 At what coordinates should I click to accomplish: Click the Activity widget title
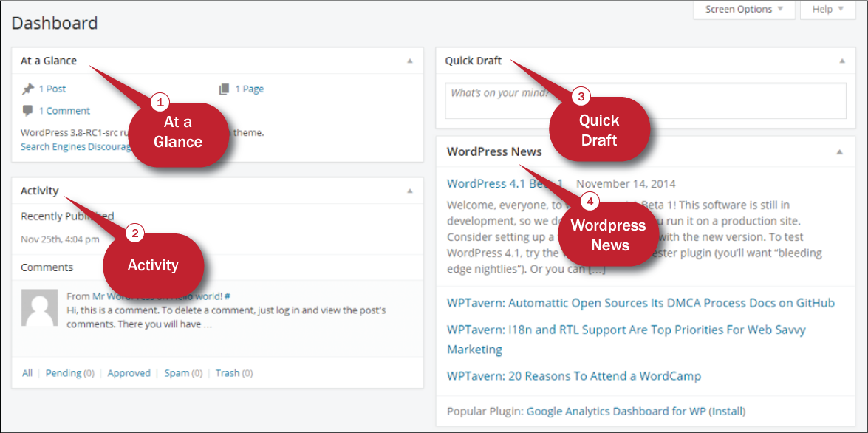[39, 191]
